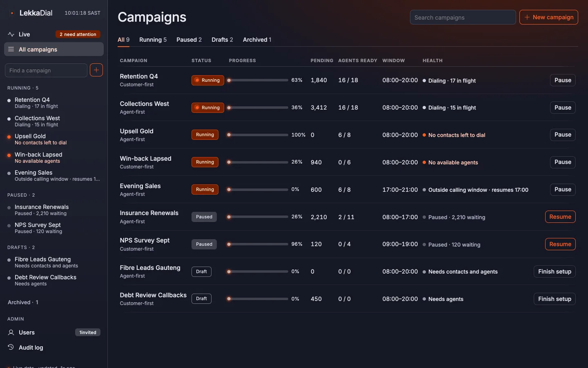Switch to the Archived 1 tab
Screen dimensions: 588x368
[x=257, y=40]
